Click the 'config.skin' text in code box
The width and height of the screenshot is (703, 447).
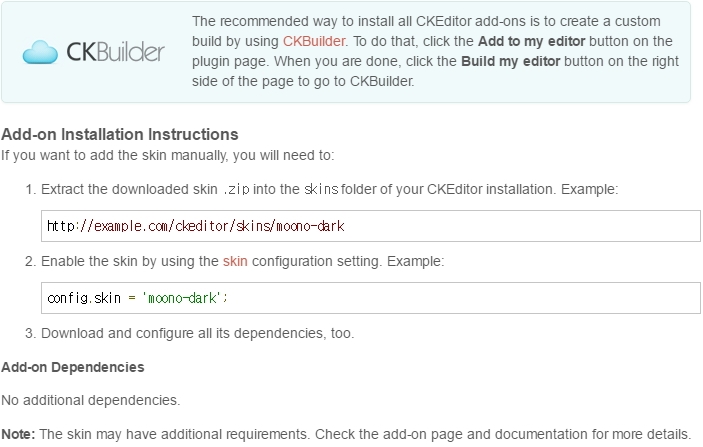pos(84,298)
